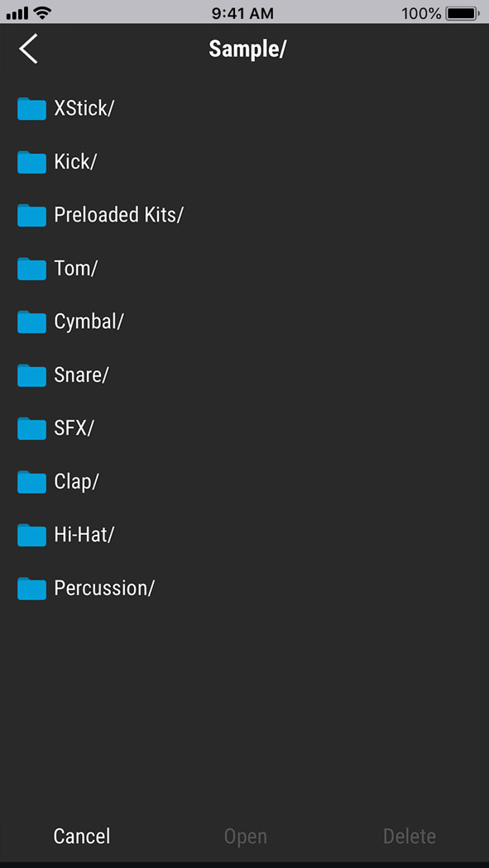
Task: Click the Hi-Hat folder icon
Action: 31,535
